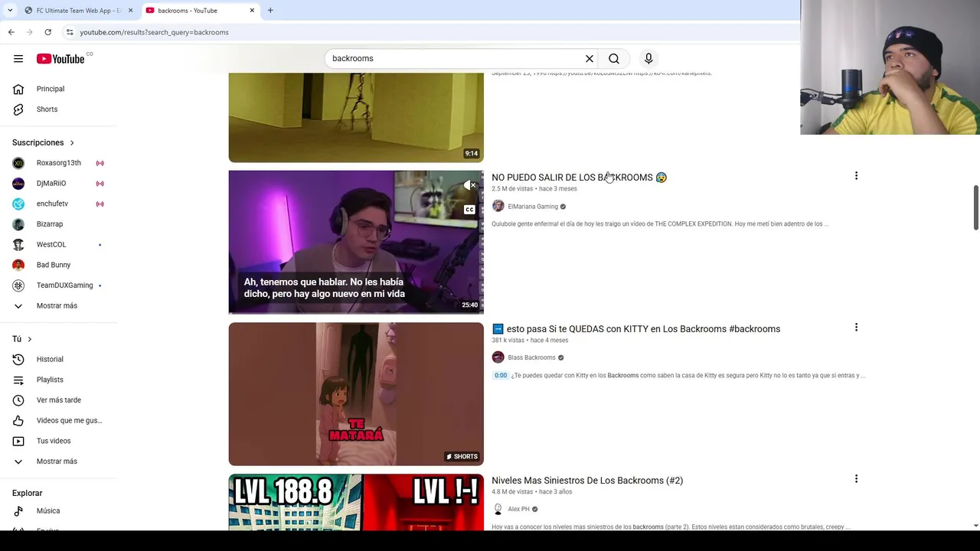Image resolution: width=980 pixels, height=551 pixels.
Task: Open the YouTube hamburger guide menu
Action: (18, 59)
